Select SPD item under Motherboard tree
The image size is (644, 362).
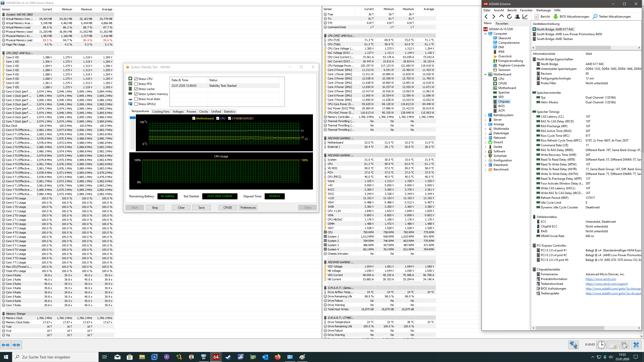click(x=501, y=97)
